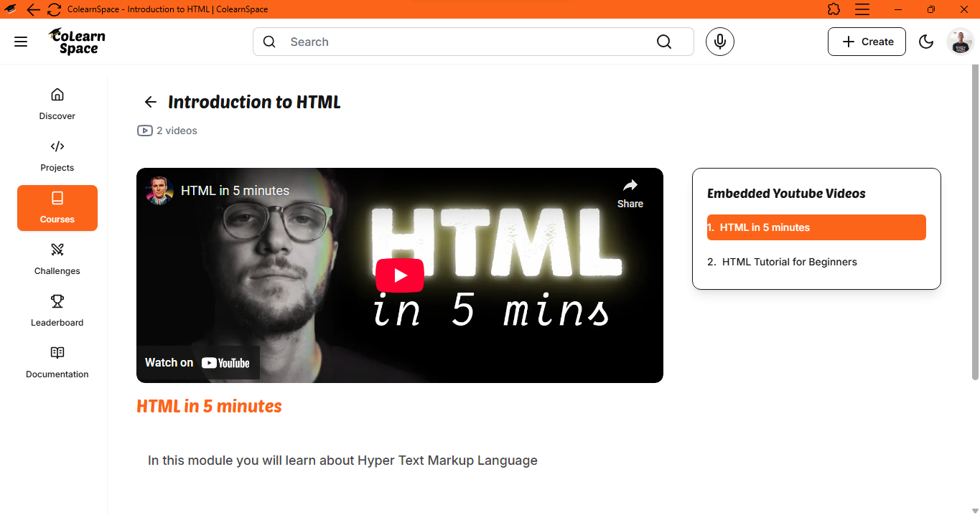Image resolution: width=980 pixels, height=515 pixels.
Task: Click the Create button
Action: pyautogui.click(x=867, y=42)
